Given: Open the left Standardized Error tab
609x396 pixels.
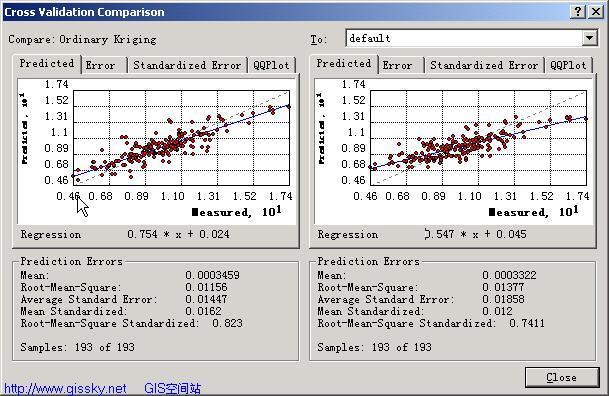Looking at the screenshot, I should tap(187, 65).
